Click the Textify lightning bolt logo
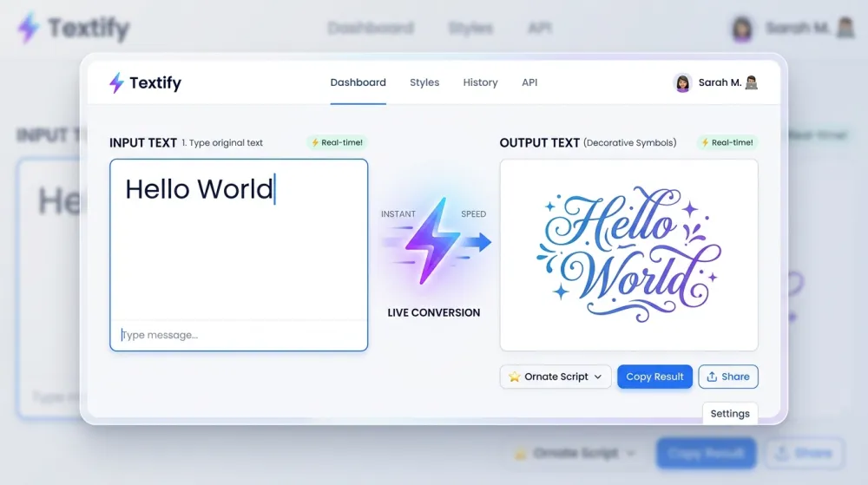This screenshot has height=485, width=868. 116,83
